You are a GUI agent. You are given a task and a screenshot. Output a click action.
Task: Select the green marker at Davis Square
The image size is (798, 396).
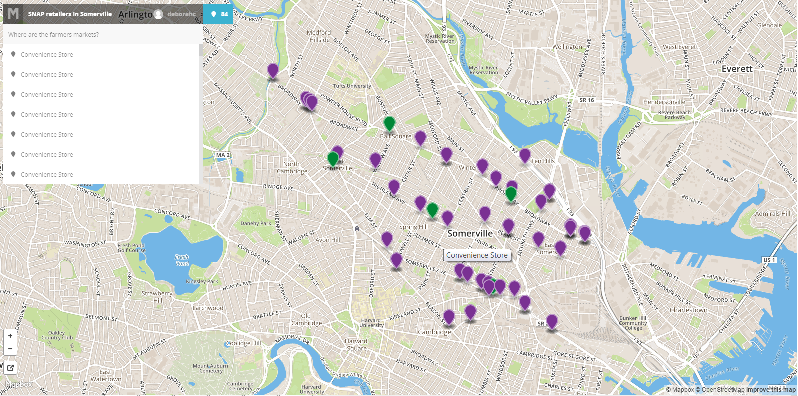coord(333,159)
